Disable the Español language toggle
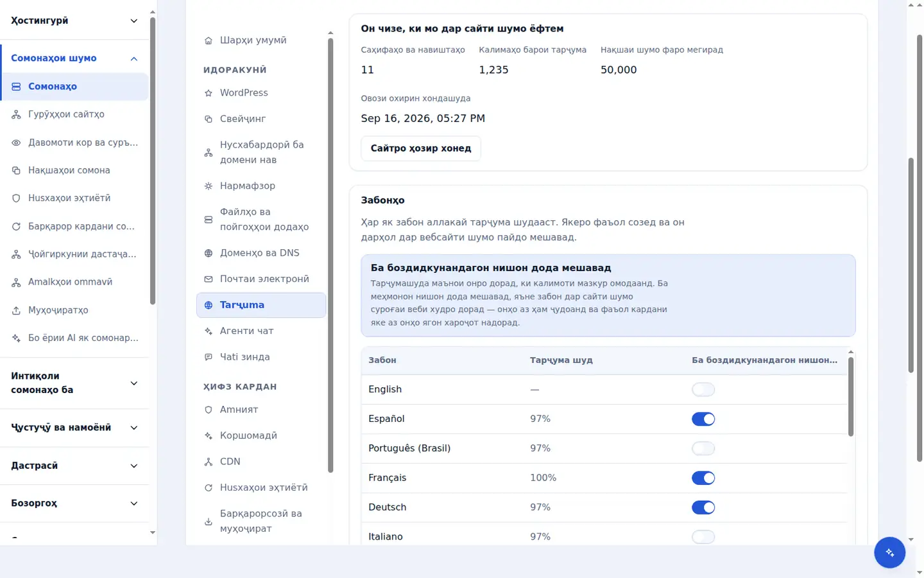The image size is (924, 578). coord(703,419)
